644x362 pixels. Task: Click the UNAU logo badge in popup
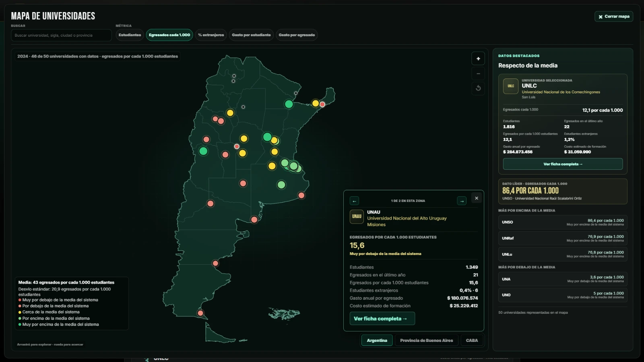(357, 216)
